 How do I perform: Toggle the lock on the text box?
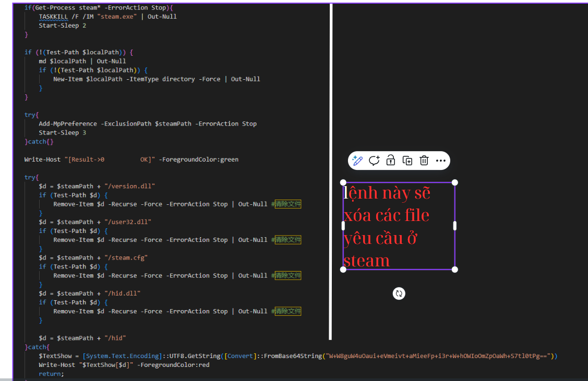click(x=391, y=161)
